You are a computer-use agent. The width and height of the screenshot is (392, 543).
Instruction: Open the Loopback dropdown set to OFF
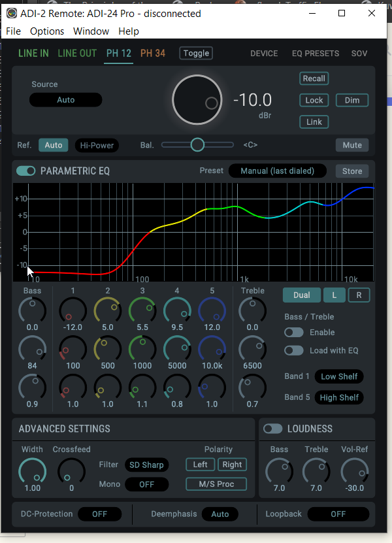point(338,514)
